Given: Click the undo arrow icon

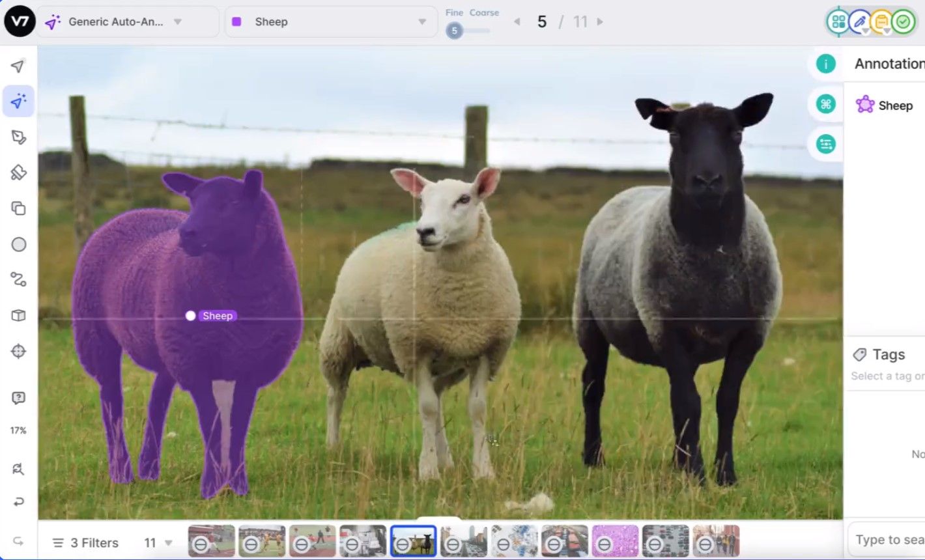Looking at the screenshot, I should [x=18, y=501].
